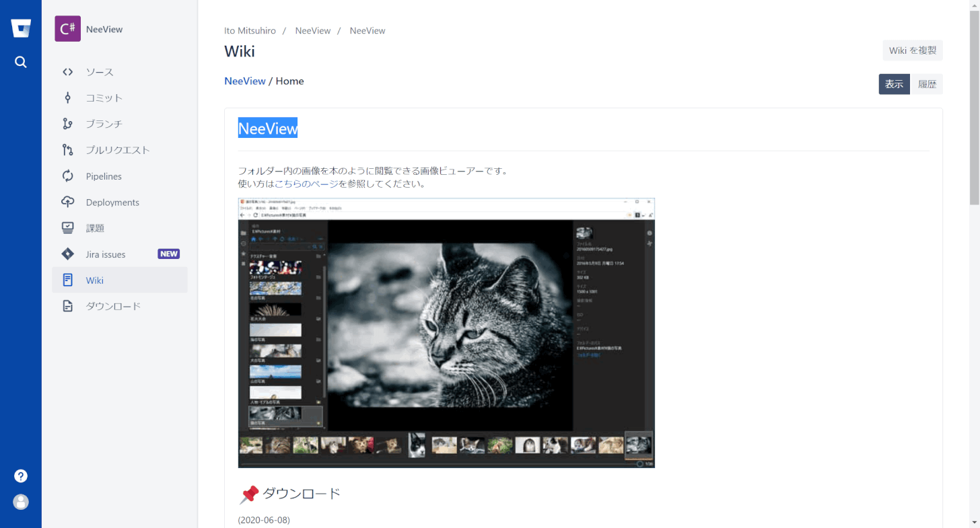The width and height of the screenshot is (980, 528).
Task: Open 課題 (Issues) in the sidebar
Action: [95, 228]
